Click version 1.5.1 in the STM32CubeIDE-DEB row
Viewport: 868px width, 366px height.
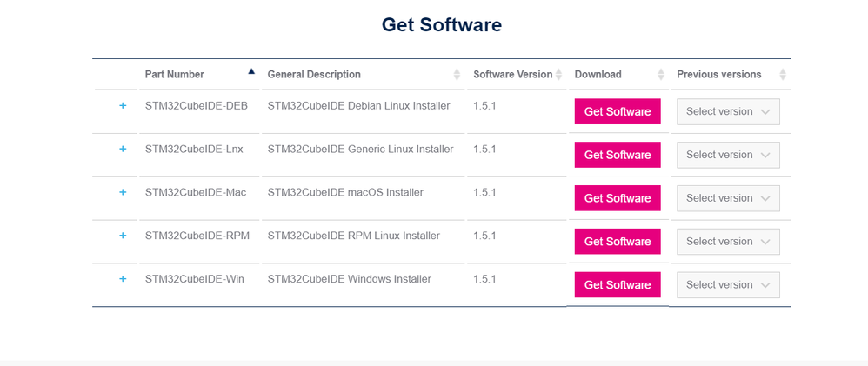click(484, 106)
